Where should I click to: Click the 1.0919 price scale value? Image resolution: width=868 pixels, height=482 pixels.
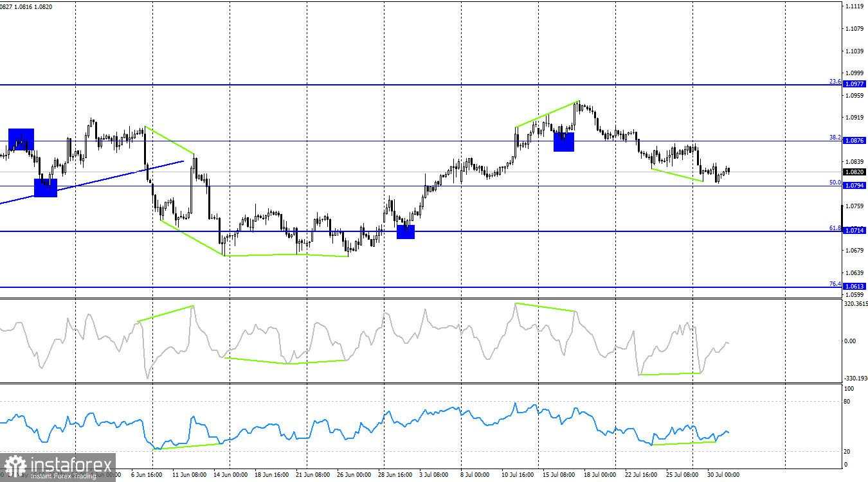click(854, 117)
